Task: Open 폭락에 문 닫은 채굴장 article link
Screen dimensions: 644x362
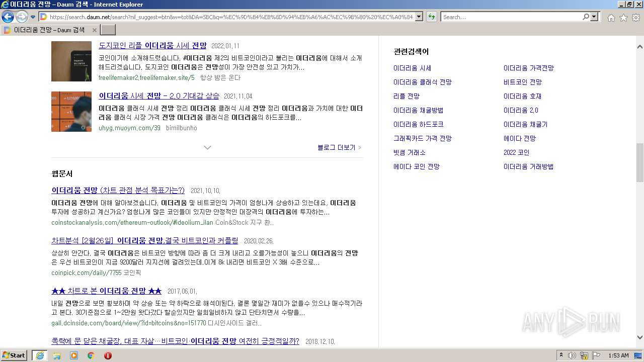Action: (x=175, y=341)
